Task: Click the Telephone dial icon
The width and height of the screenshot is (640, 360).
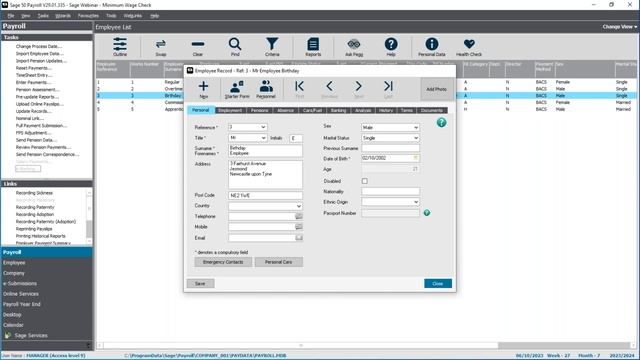Action: (299, 216)
